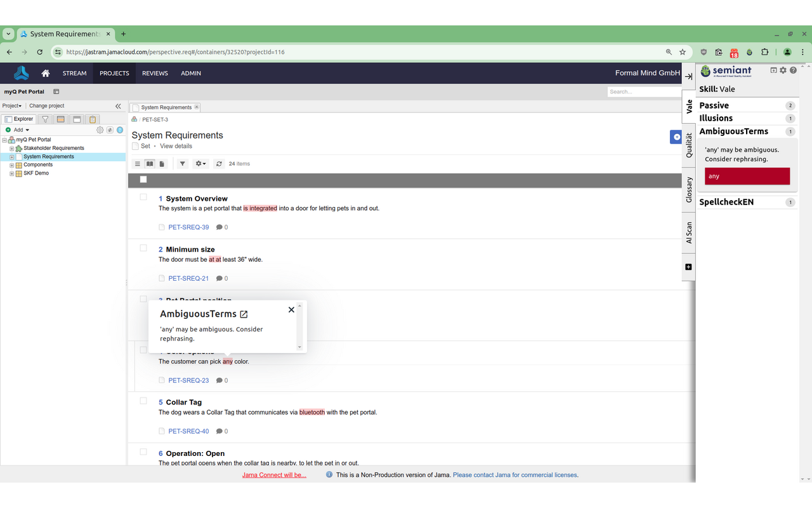
Task: Open explorer help icon
Action: [x=120, y=130]
